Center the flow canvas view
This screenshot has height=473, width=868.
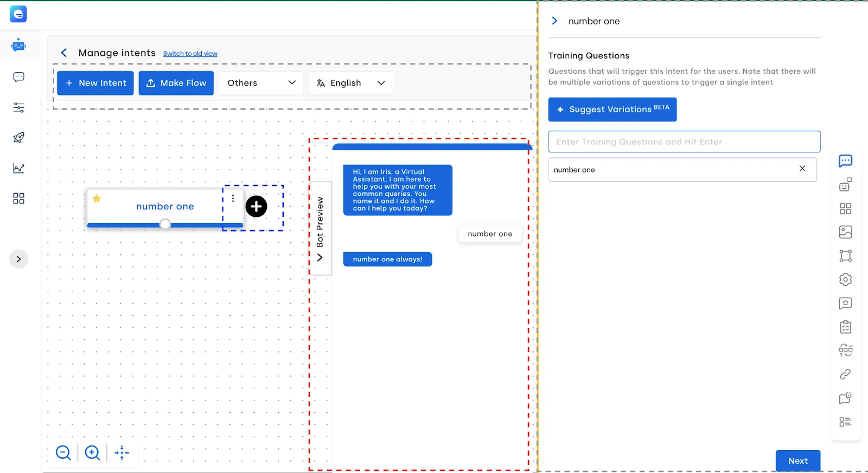(x=122, y=452)
